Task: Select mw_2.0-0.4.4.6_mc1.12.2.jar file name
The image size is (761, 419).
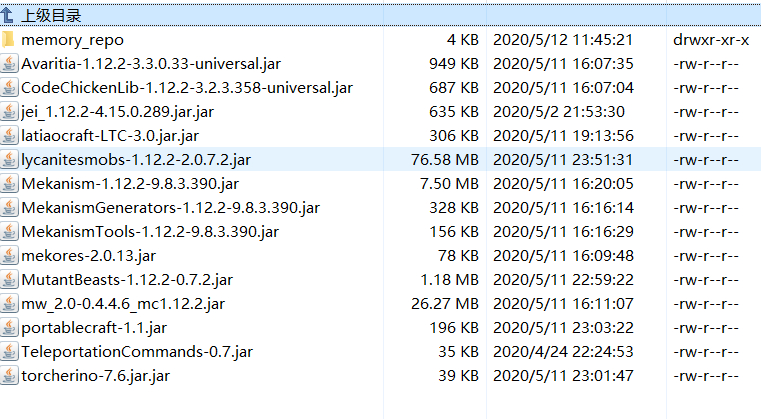Action: tap(123, 304)
